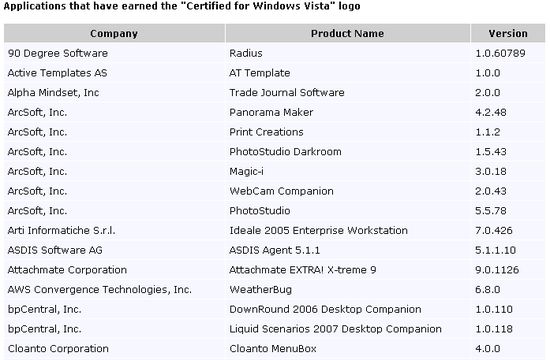Click Attachmate EXTRA! X-treme 9 product

tap(302, 270)
